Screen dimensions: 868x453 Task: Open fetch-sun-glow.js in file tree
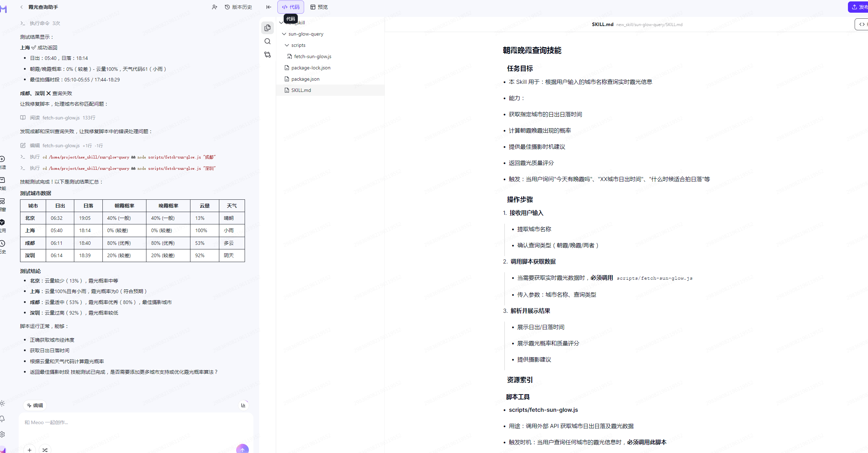[x=312, y=56]
